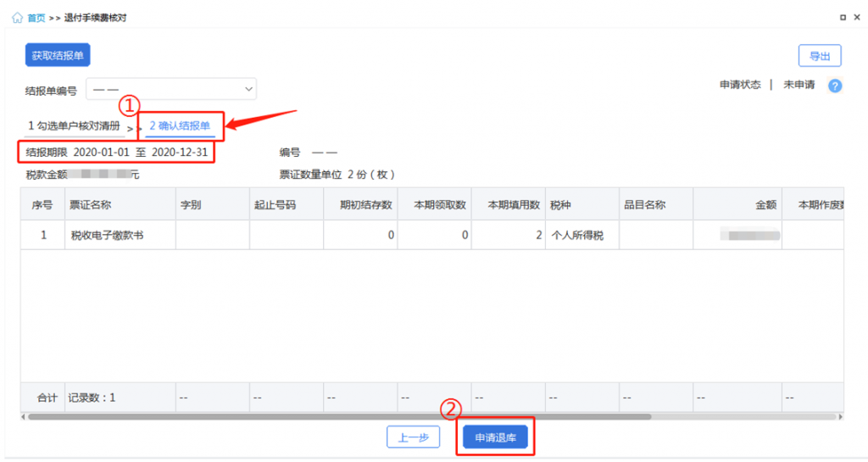Select the 个人所得税 table cell
This screenshot has width=868, height=462.
(x=582, y=235)
